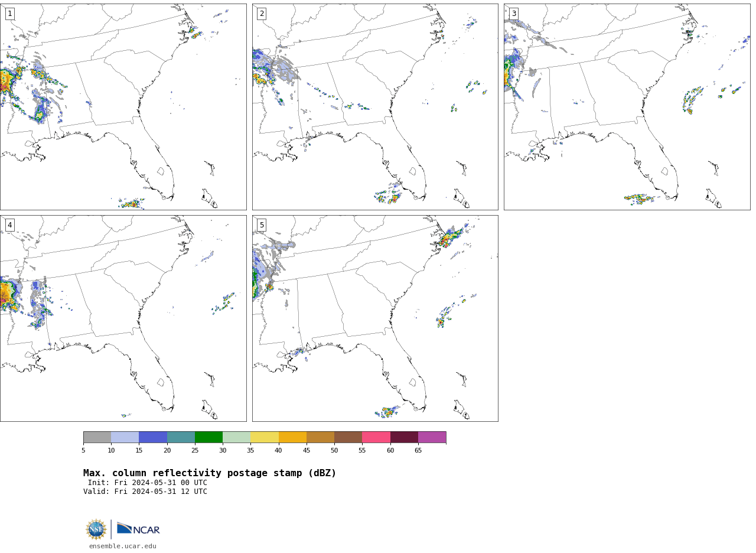Image resolution: width=756 pixels, height=553 pixels.
Task: Click the maroon 60-65 dBZ swatch
Action: [404, 437]
